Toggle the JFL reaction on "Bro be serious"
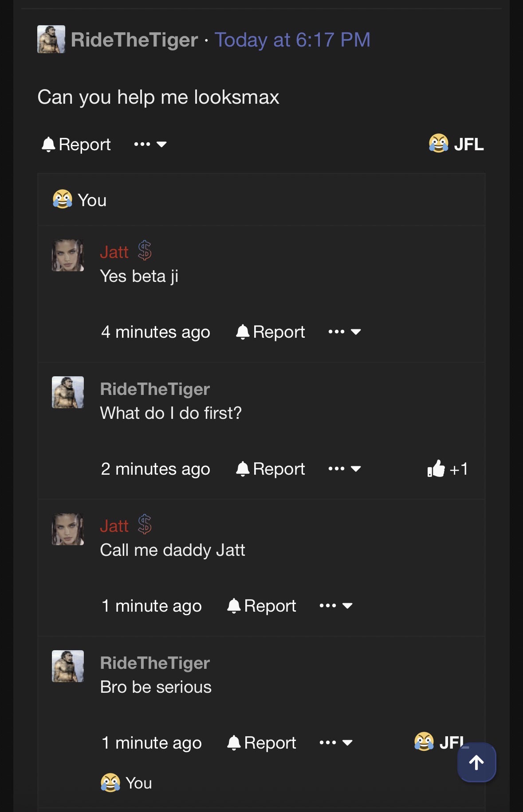Screen dimensions: 523x812 pyautogui.click(x=439, y=742)
